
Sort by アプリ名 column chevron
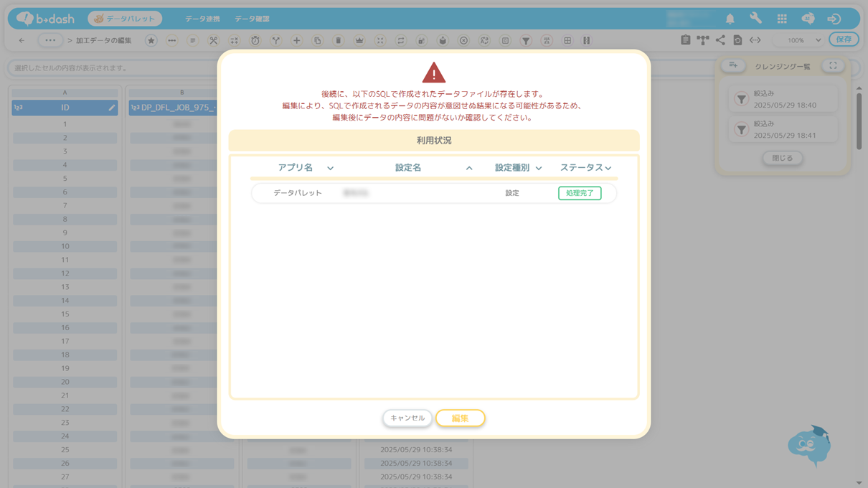pos(330,168)
